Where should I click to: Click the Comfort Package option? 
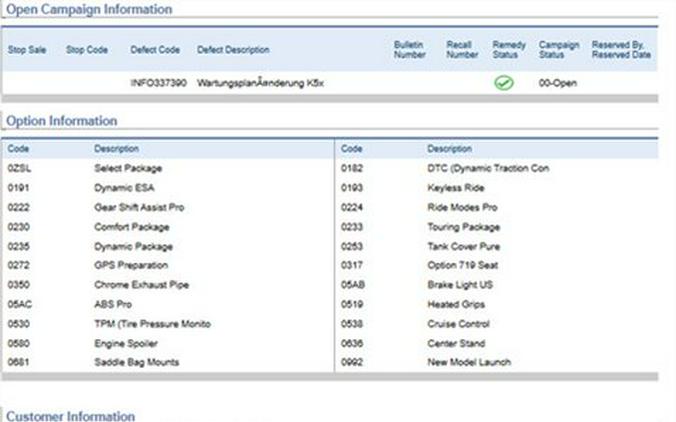point(131,227)
